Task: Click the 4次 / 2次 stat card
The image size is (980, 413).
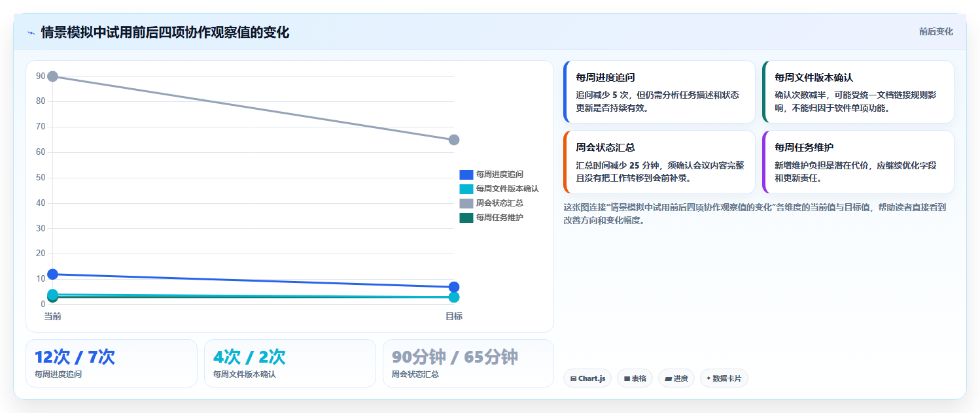Action: coord(290,363)
